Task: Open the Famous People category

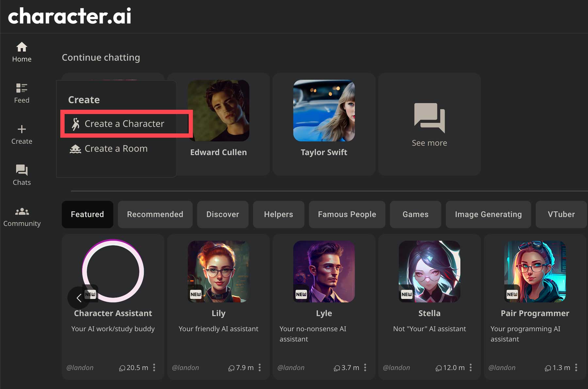Action: (347, 214)
